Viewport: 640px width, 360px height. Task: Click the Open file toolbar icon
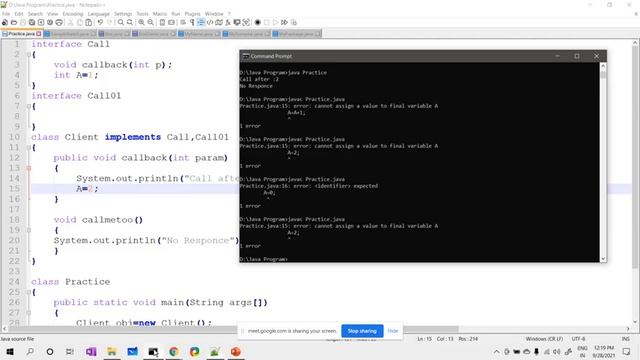(x=14, y=22)
